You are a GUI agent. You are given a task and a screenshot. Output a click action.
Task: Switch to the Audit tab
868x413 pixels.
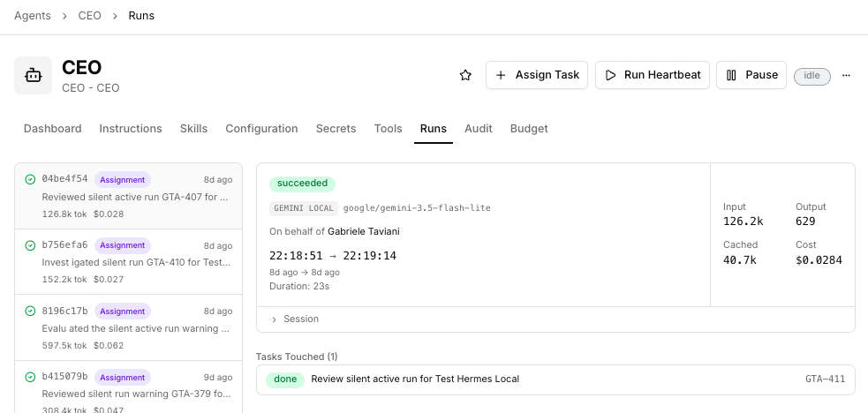click(x=479, y=128)
